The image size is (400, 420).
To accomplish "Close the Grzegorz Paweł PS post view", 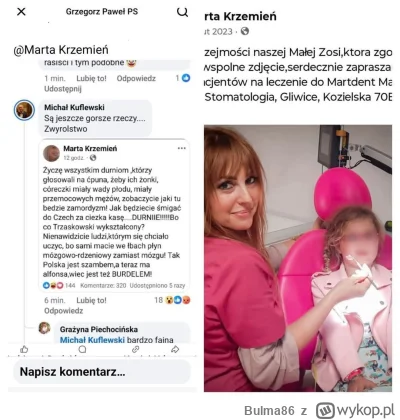I will 21,12.
